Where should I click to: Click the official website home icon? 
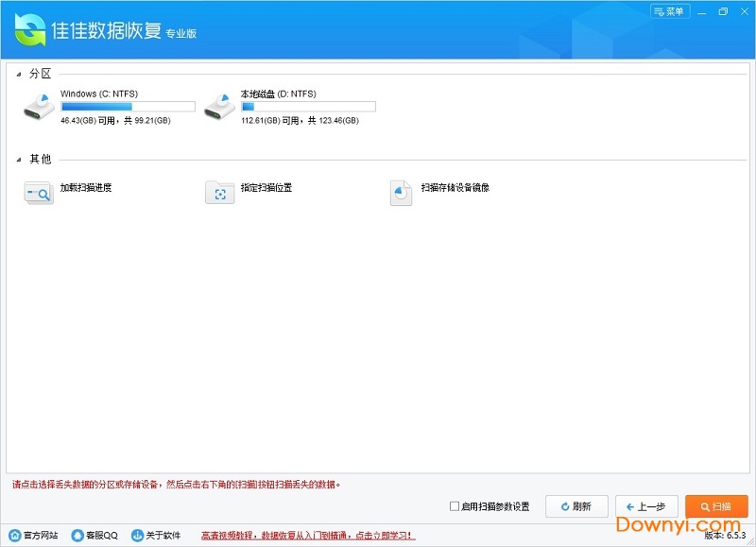[14, 536]
